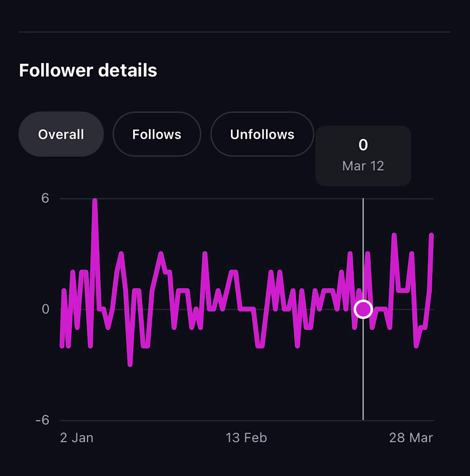Select the tallest peak on the chart line
Viewport: 470px width, 476px height.
(95, 201)
